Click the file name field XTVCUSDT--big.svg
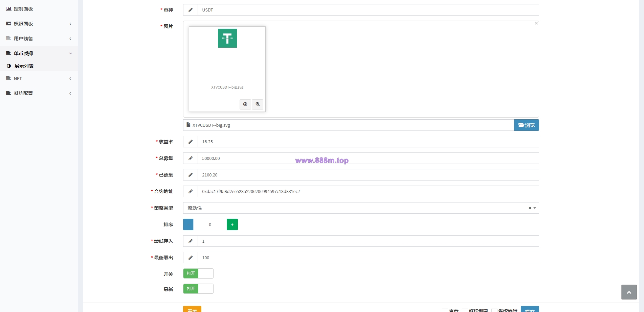The image size is (644, 312). click(x=349, y=125)
